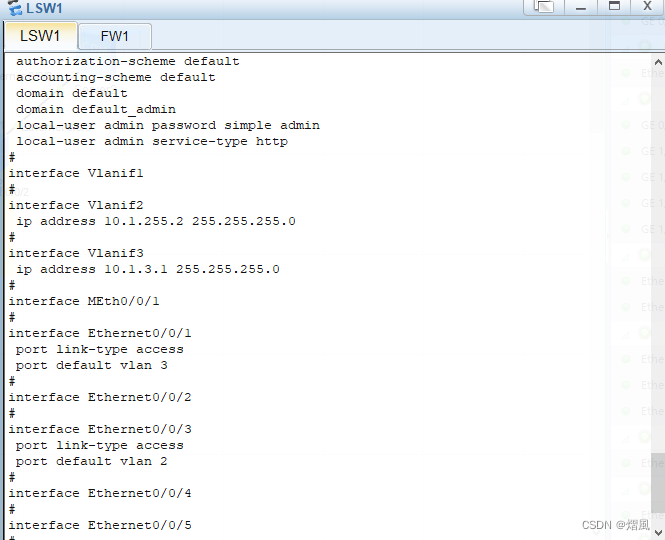665x540 pixels.
Task: Click the IP address 10.1.255.2 text
Action: (144, 221)
